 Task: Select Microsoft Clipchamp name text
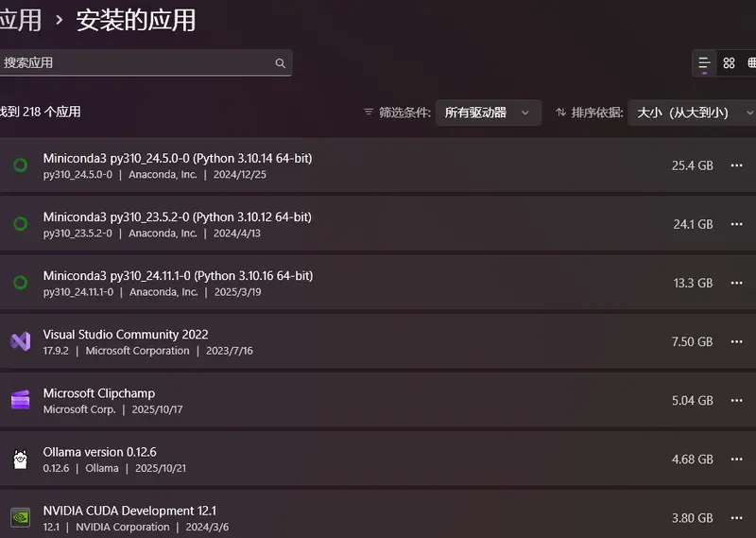click(x=99, y=393)
